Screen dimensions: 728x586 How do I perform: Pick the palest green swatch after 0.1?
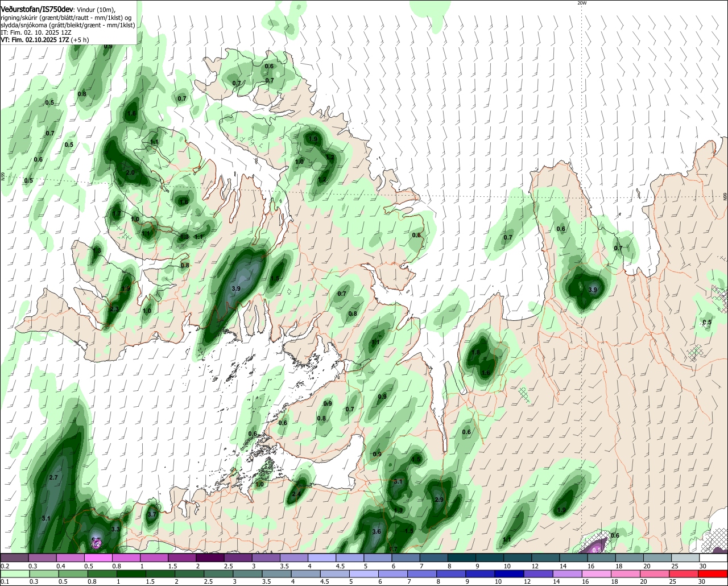(15, 573)
